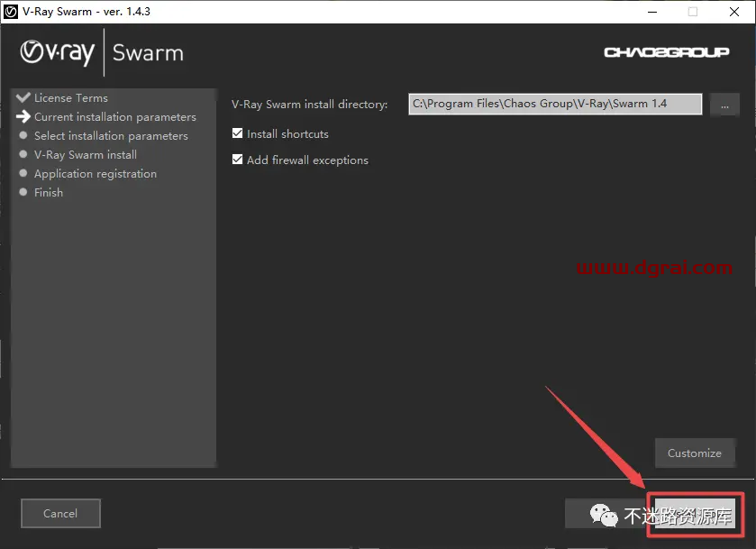Click the Customize button
Image resolution: width=756 pixels, height=549 pixels.
click(x=695, y=453)
